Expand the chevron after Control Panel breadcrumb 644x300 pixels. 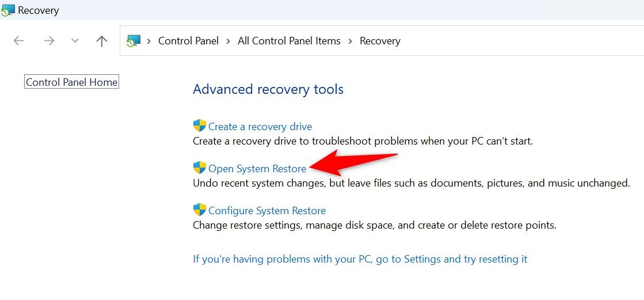pyautogui.click(x=228, y=41)
